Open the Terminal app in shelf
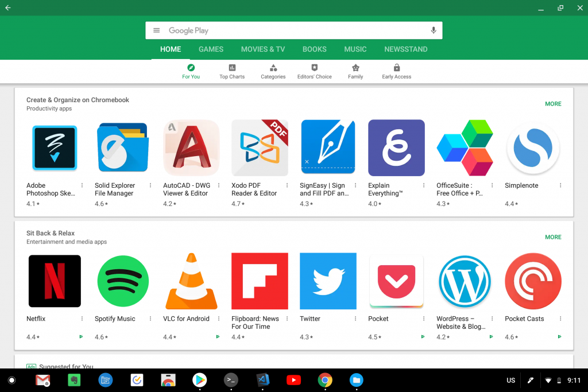Image resolution: width=588 pixels, height=392 pixels. pyautogui.click(x=231, y=380)
